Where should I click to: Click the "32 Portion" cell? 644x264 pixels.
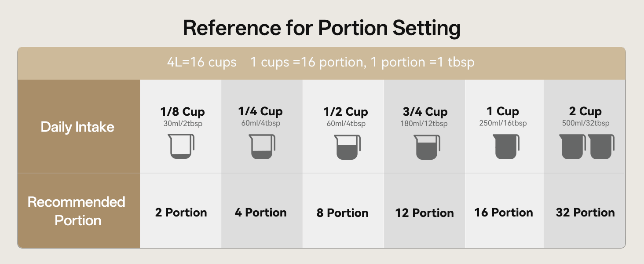click(585, 213)
